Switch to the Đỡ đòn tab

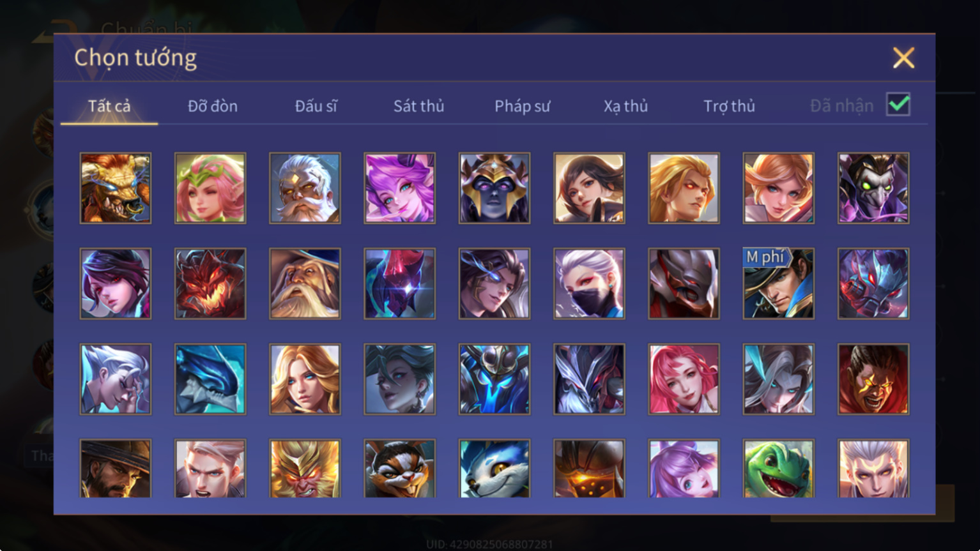pyautogui.click(x=213, y=106)
